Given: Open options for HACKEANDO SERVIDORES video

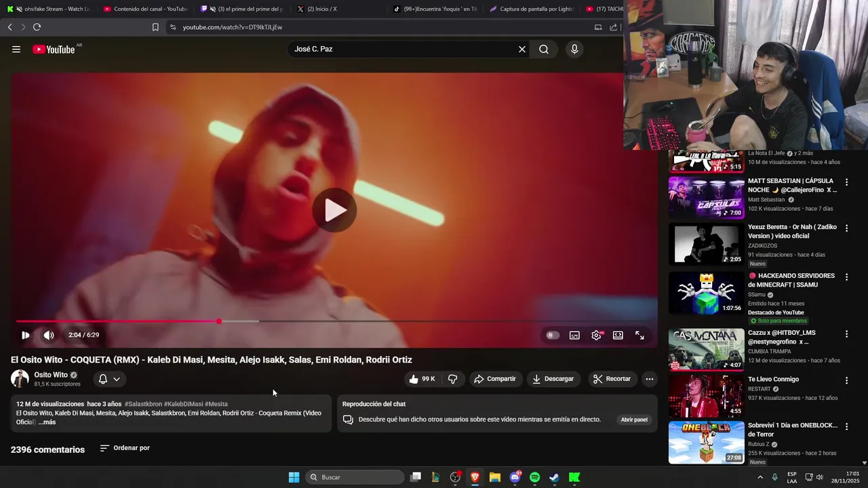Looking at the screenshot, I should click(846, 277).
